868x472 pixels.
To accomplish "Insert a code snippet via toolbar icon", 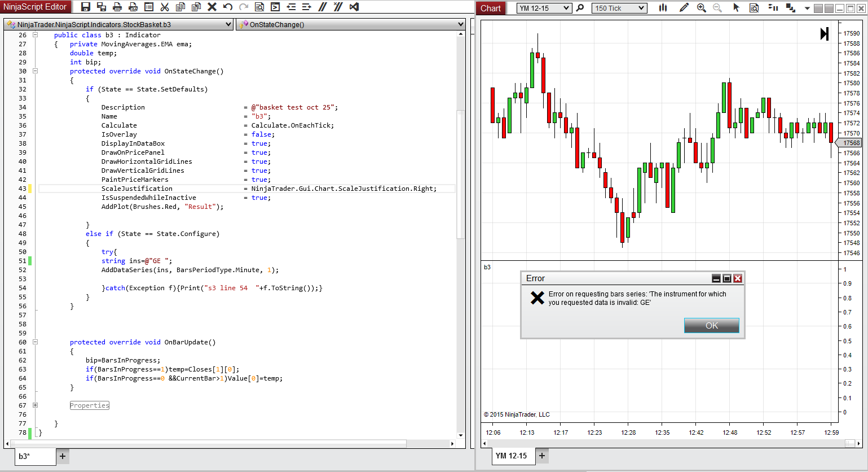I will pyautogui.click(x=275, y=7).
